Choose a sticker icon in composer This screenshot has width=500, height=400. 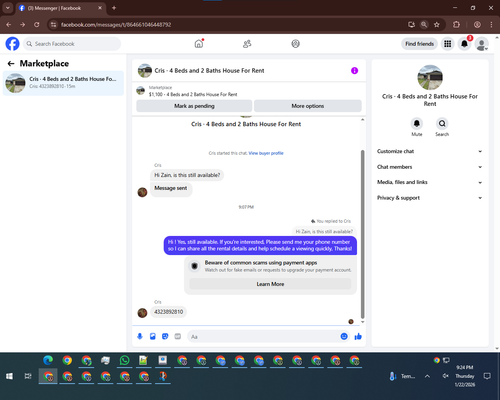point(165,336)
